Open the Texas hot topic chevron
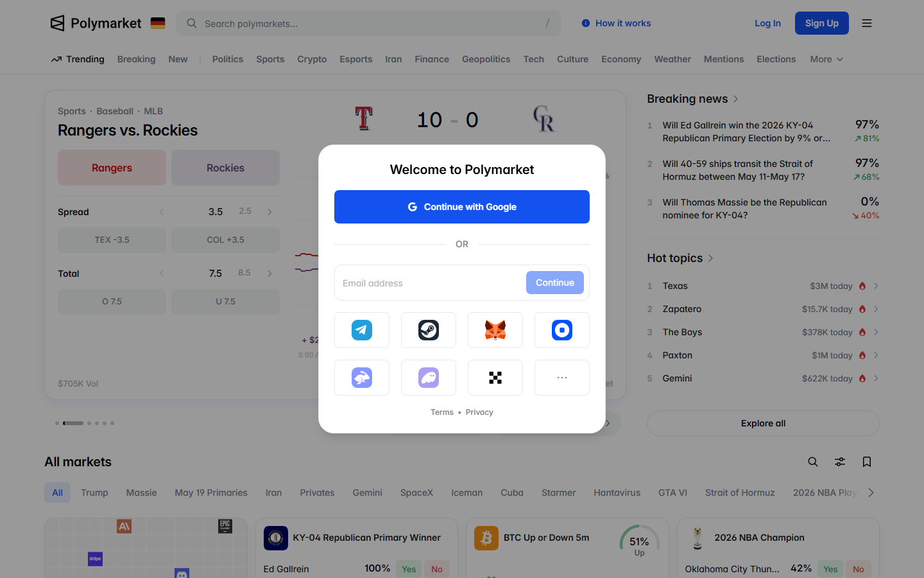This screenshot has width=924, height=578. pos(876,286)
